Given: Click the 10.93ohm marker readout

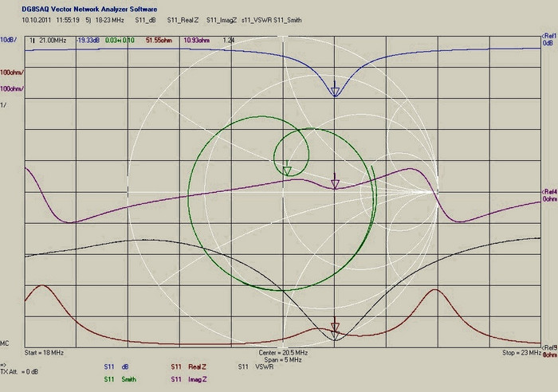Looking at the screenshot, I should 196,40.
